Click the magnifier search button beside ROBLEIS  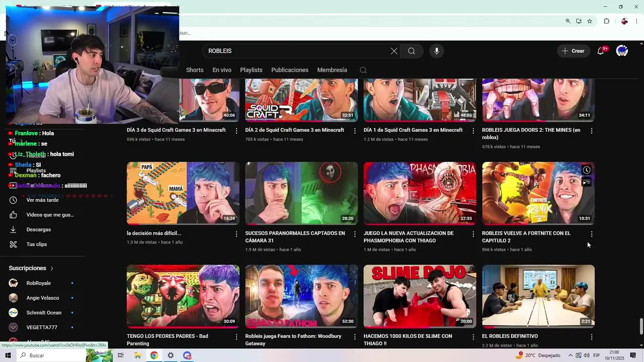coord(412,51)
